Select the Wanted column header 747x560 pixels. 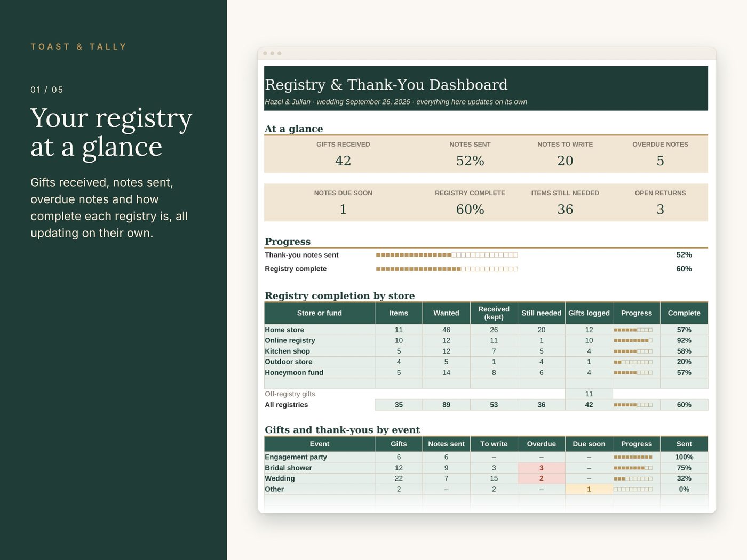[446, 313]
